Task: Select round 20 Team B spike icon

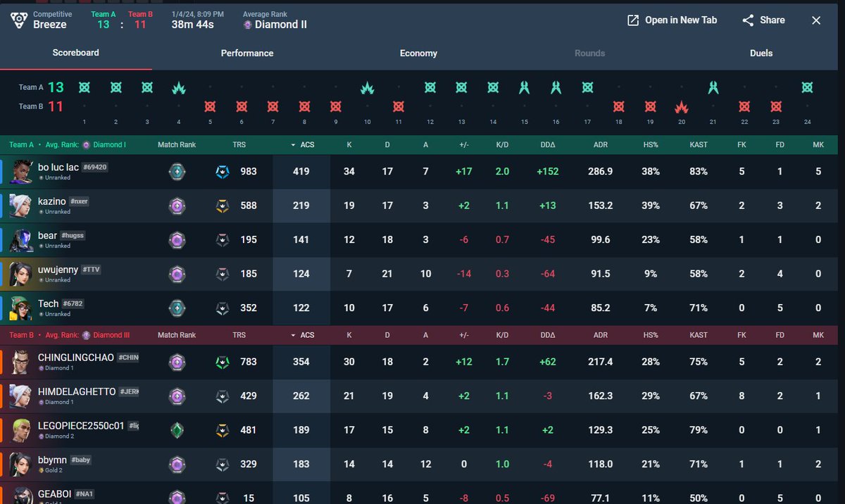Action: point(682,106)
